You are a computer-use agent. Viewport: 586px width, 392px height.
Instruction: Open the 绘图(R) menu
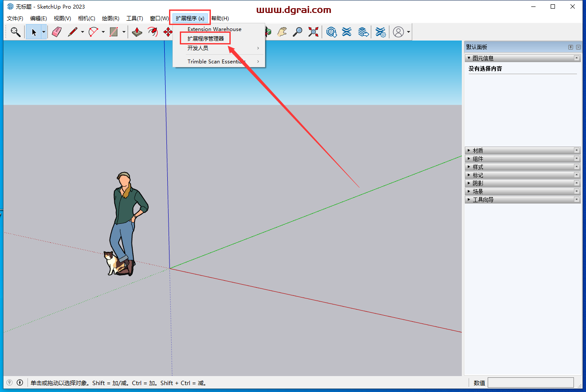110,18
